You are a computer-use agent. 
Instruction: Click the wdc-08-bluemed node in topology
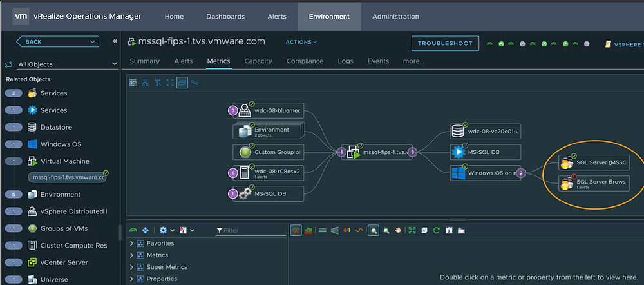268,111
